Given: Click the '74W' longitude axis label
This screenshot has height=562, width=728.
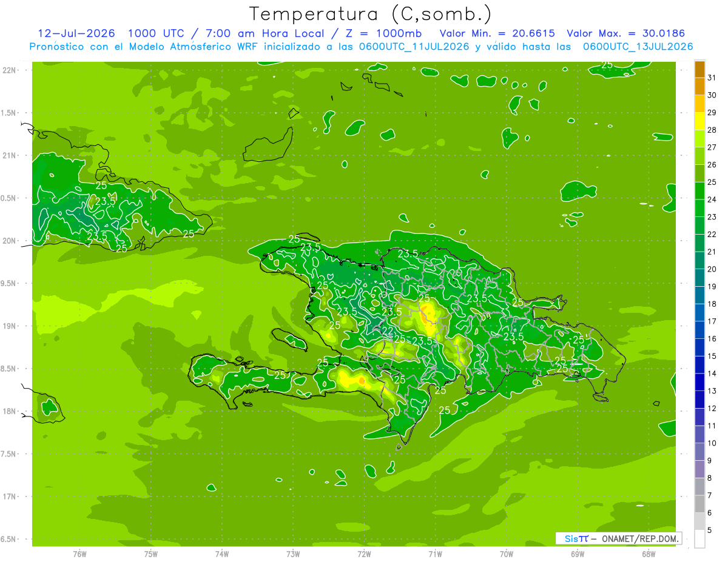Looking at the screenshot, I should coord(222,554).
